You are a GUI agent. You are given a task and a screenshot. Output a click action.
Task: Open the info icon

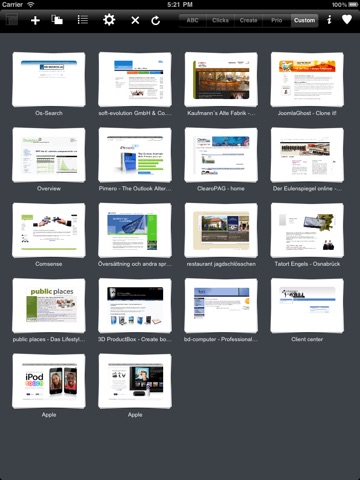pyautogui.click(x=329, y=20)
